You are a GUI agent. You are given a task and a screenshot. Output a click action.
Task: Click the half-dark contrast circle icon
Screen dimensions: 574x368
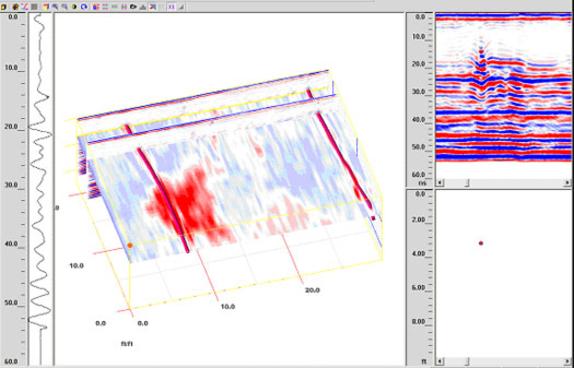(x=74, y=7)
